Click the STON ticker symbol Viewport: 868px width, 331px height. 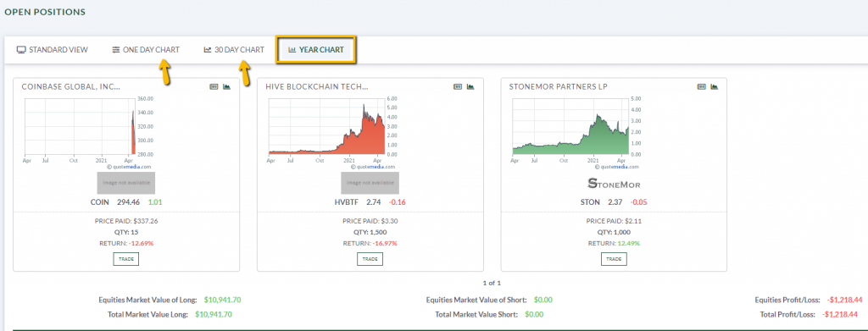[589, 202]
